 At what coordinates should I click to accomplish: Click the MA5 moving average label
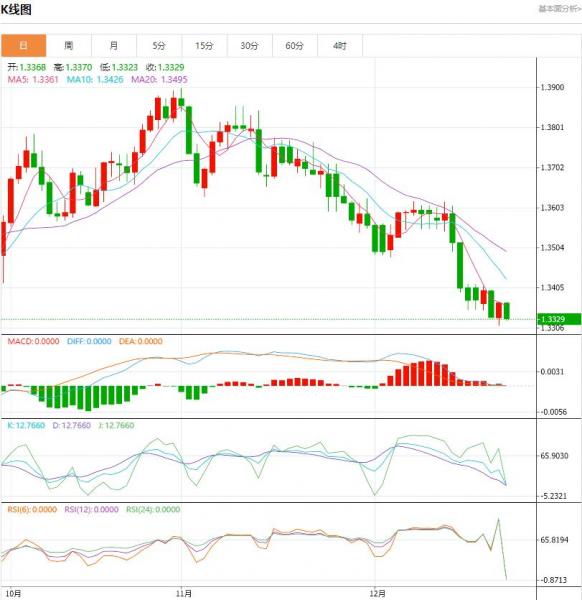click(33, 80)
